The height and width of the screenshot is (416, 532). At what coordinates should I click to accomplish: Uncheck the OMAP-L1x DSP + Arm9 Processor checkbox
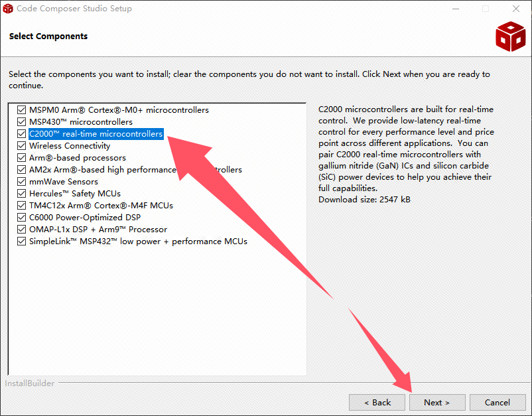21,230
